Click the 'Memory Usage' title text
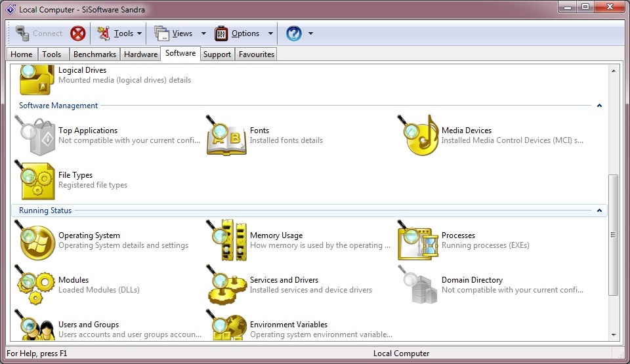 click(276, 235)
